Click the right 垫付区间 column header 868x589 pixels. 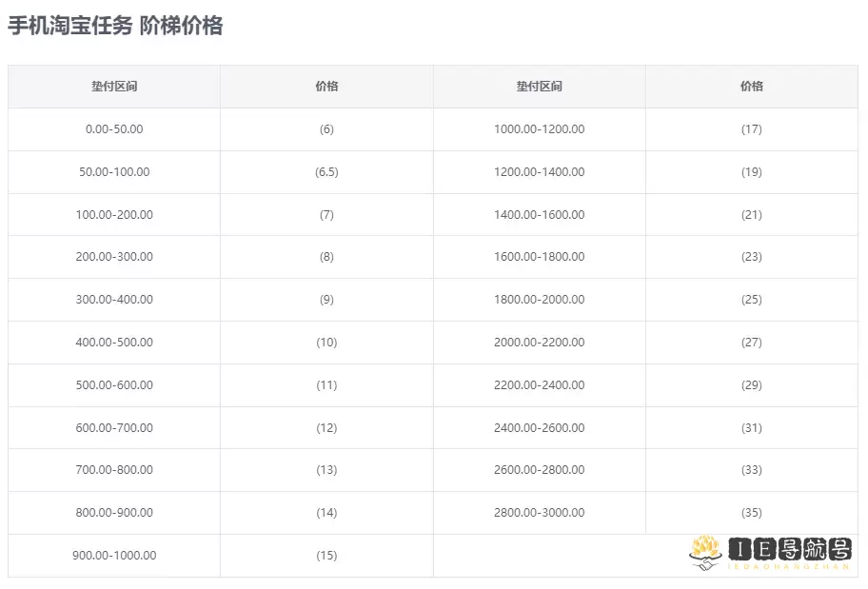pos(539,87)
